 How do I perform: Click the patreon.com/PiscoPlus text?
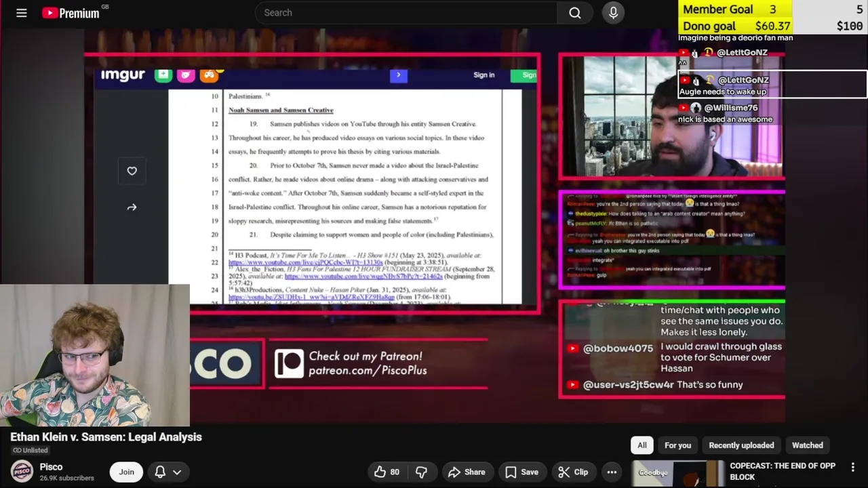click(368, 371)
